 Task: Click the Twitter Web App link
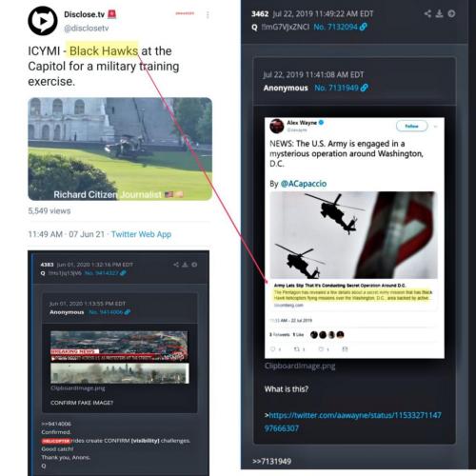click(x=141, y=234)
